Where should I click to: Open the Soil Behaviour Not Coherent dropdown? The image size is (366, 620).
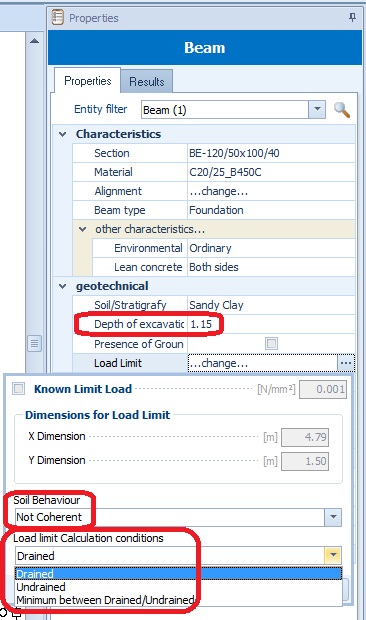333,517
